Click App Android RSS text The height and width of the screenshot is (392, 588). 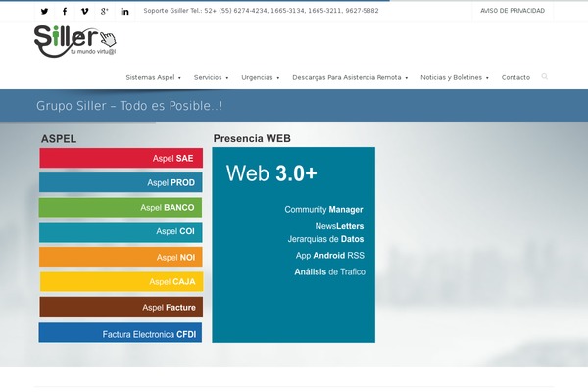pyautogui.click(x=330, y=256)
